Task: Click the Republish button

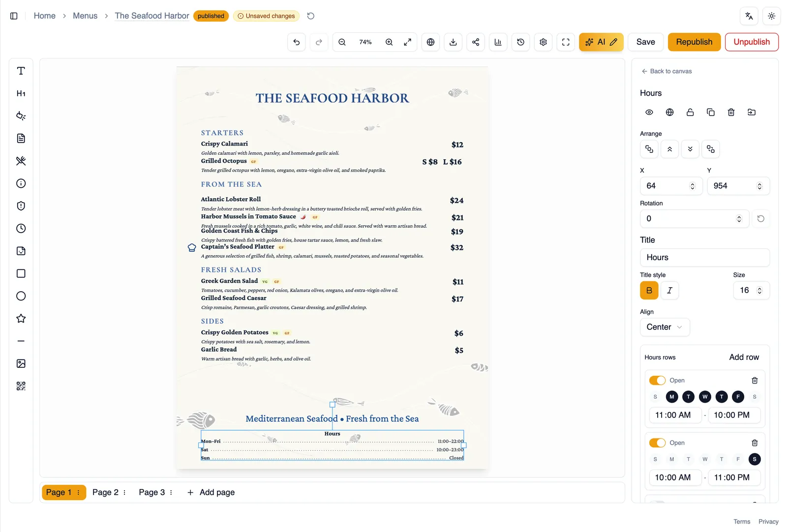Action: (694, 42)
